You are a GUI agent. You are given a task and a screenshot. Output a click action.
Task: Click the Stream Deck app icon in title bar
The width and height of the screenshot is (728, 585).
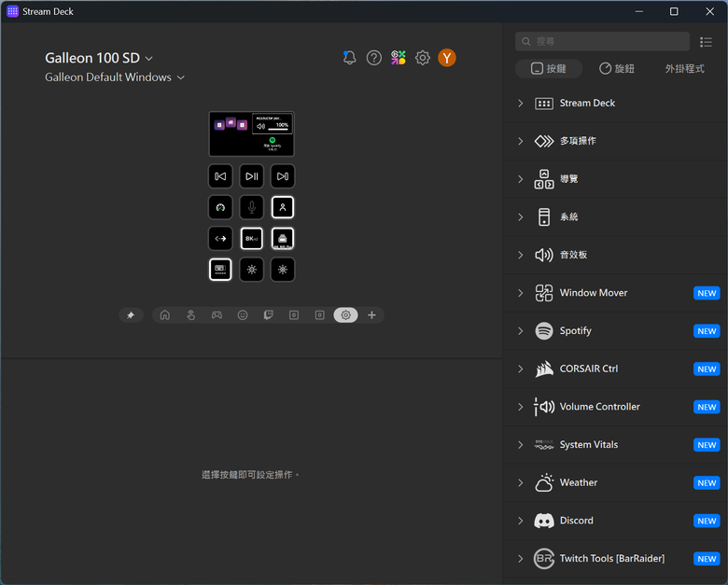click(x=12, y=11)
